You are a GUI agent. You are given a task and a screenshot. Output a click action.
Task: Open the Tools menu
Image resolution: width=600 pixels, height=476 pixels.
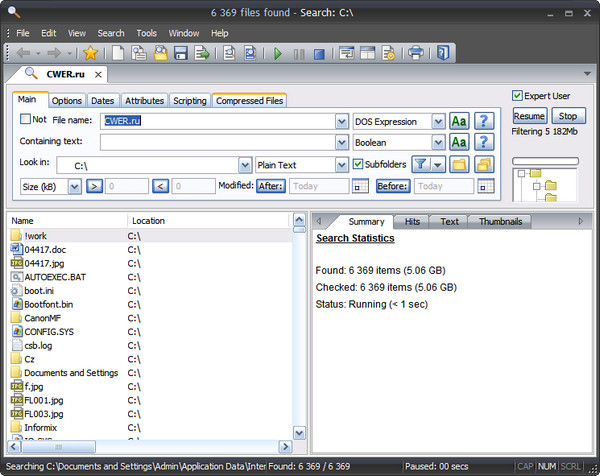click(x=146, y=33)
